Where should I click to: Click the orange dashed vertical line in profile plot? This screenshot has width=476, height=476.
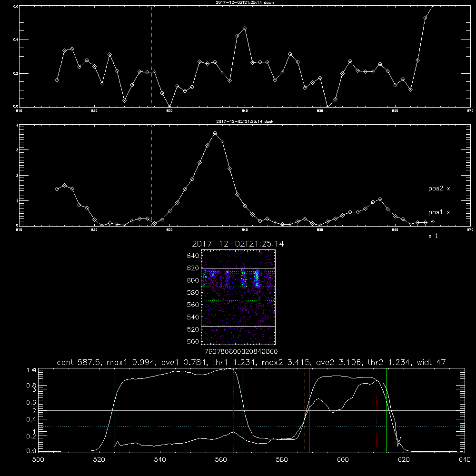305,410
